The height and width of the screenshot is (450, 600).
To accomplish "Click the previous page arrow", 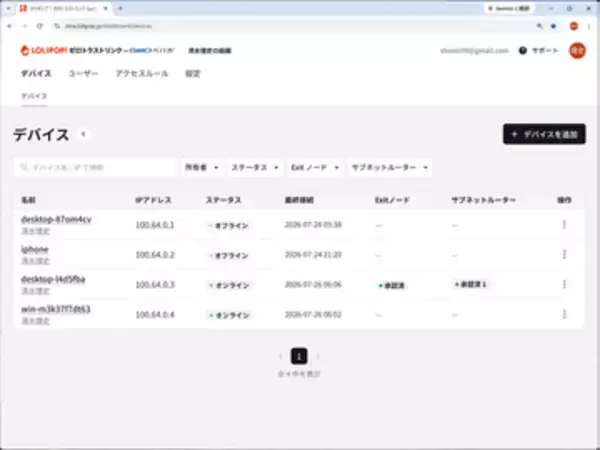I will click(x=280, y=356).
